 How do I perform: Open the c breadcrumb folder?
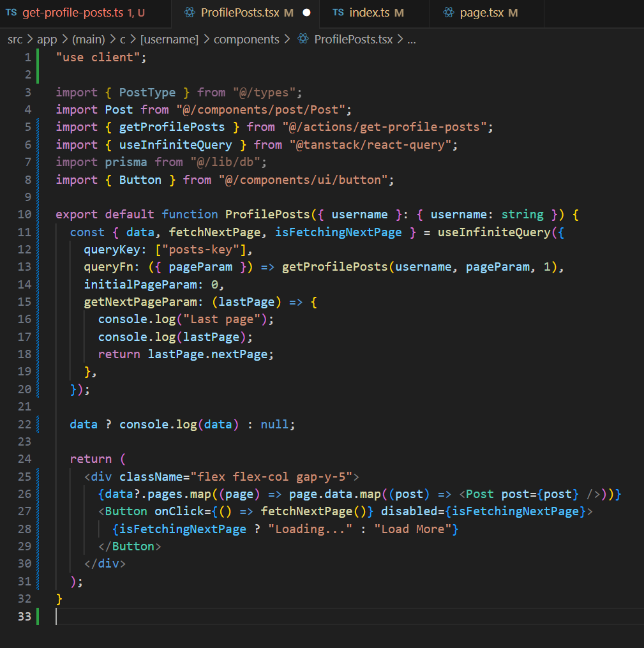pyautogui.click(x=123, y=39)
